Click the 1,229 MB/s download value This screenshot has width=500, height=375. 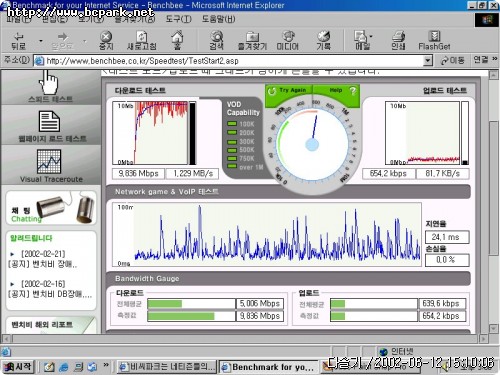click(x=193, y=173)
